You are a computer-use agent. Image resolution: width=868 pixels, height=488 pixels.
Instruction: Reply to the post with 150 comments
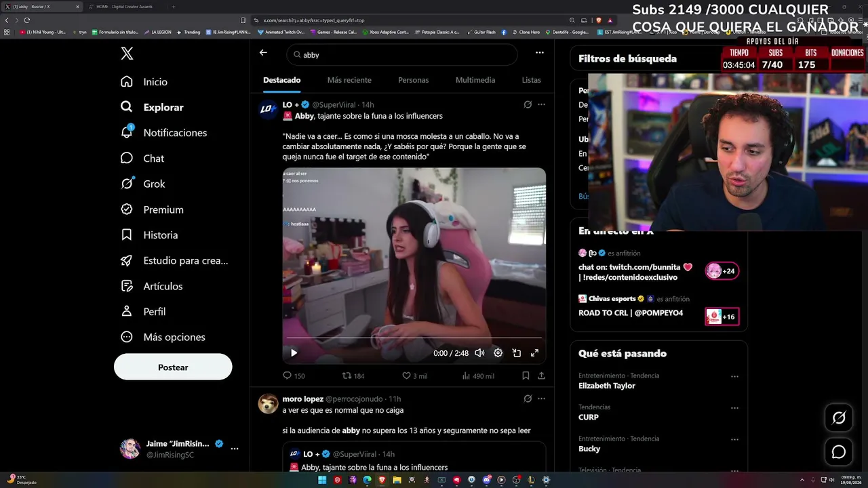[x=294, y=375]
